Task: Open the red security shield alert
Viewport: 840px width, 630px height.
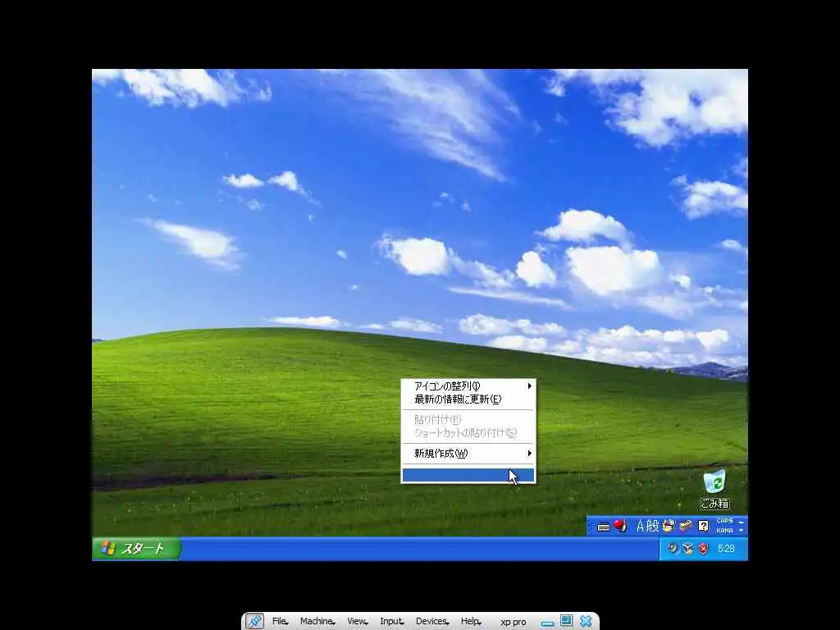Action: 703,549
